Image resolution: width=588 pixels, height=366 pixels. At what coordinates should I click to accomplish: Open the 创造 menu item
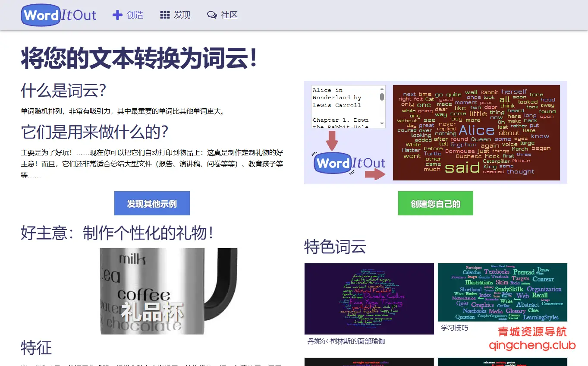tap(135, 15)
